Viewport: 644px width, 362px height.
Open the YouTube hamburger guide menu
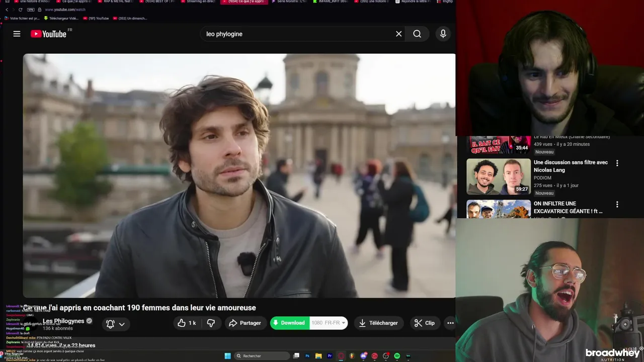tap(17, 34)
